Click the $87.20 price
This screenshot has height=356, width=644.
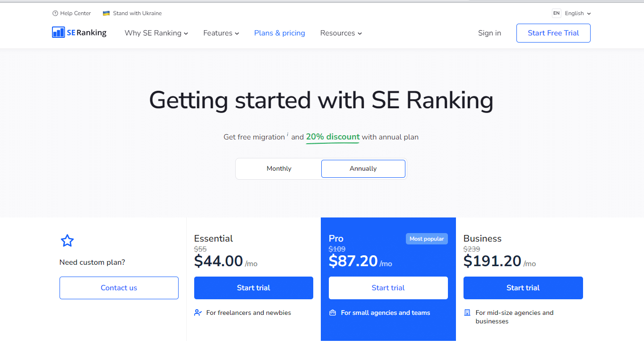[353, 261]
